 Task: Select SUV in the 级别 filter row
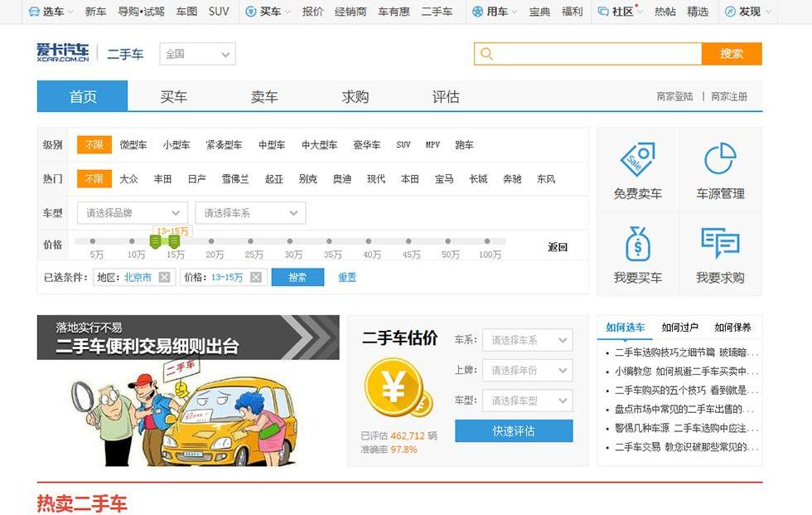point(403,145)
